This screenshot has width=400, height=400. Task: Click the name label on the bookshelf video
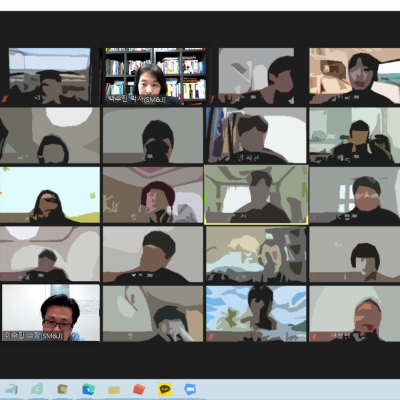136,99
